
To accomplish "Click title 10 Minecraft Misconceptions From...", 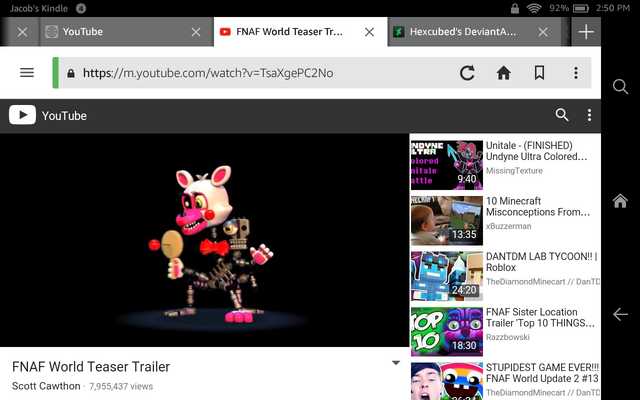I will (x=538, y=207).
